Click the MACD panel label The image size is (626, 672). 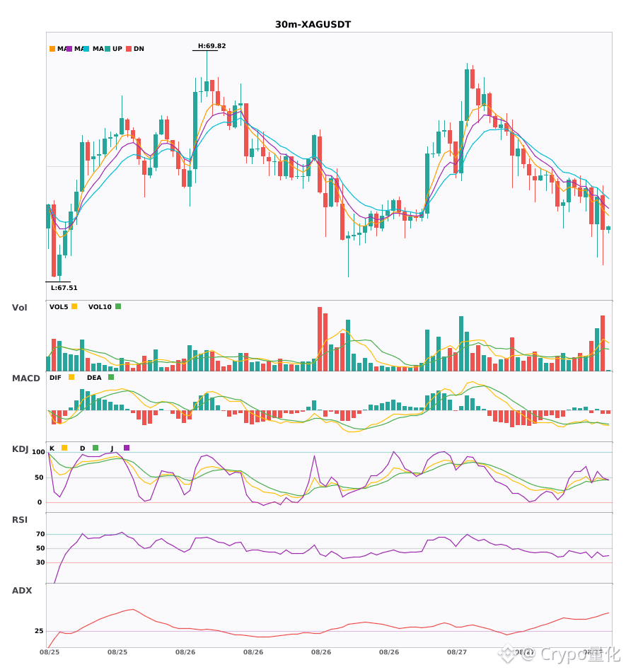point(25,378)
